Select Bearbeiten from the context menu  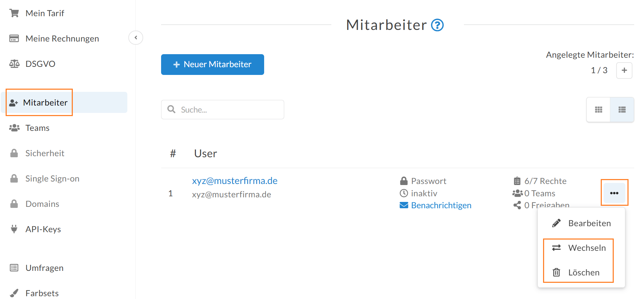(581, 223)
